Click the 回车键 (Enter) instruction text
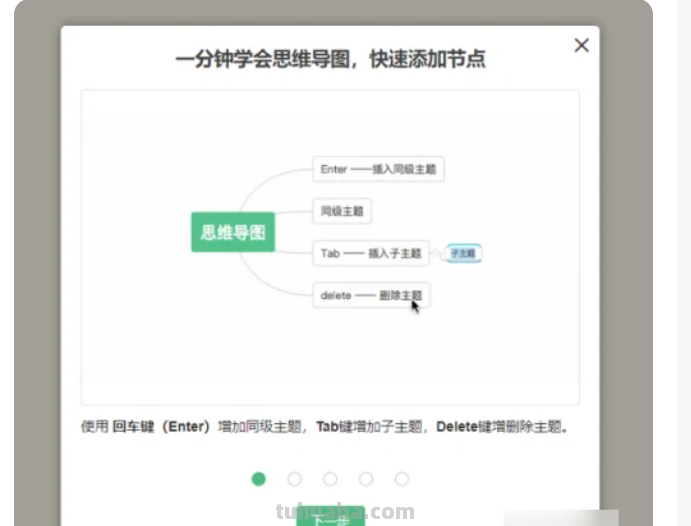 tap(160, 426)
